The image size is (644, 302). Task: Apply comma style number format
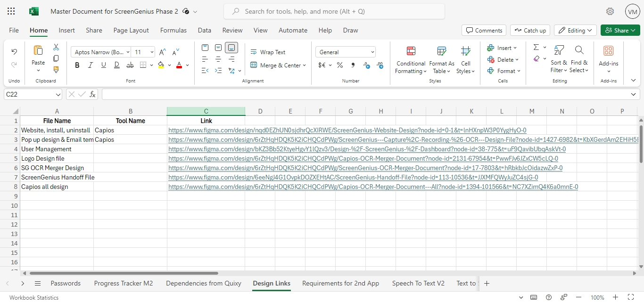click(x=353, y=65)
